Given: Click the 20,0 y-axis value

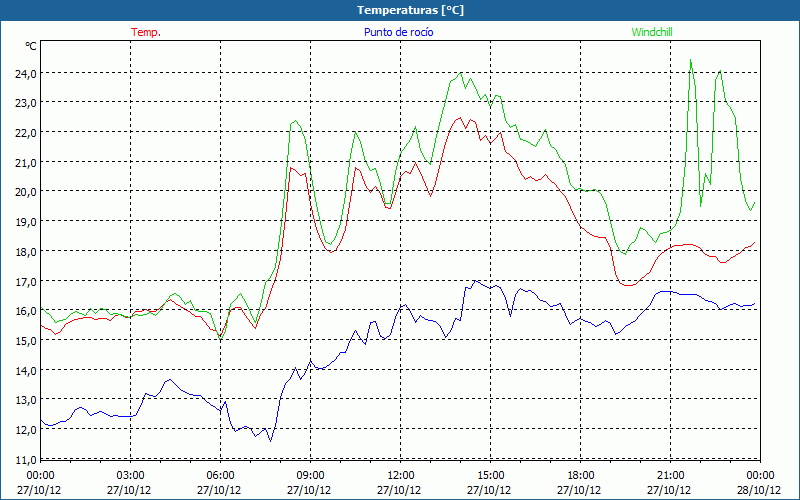Looking at the screenshot, I should (x=26, y=192).
